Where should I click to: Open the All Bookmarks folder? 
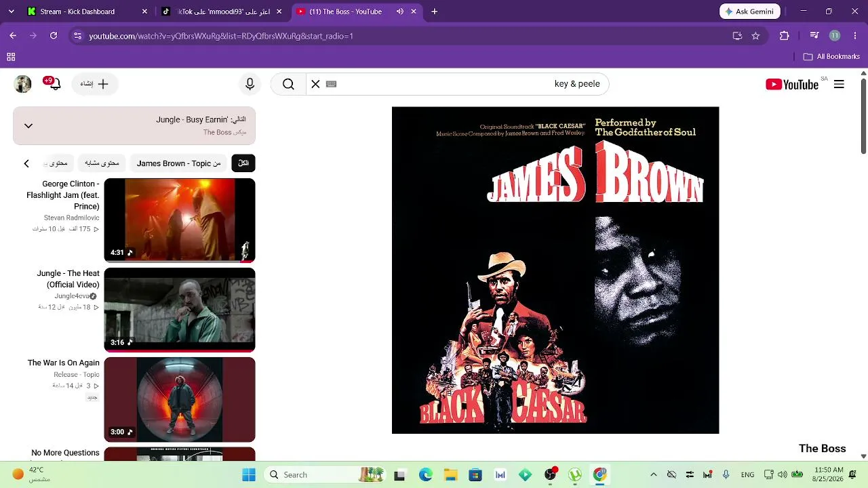[831, 57]
